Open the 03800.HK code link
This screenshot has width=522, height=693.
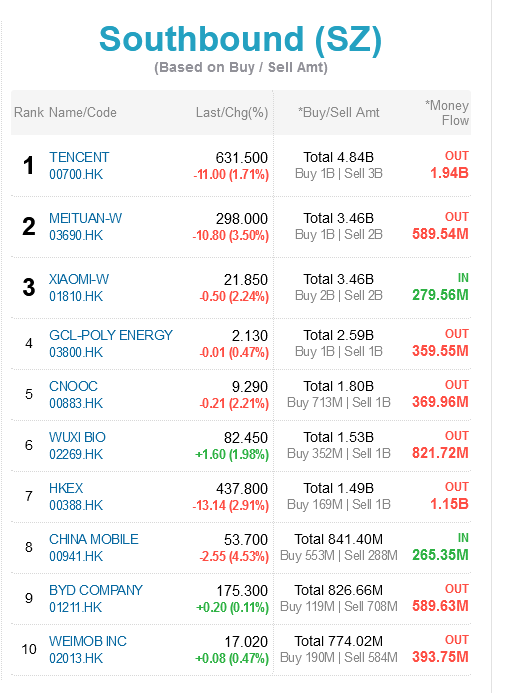(x=76, y=353)
